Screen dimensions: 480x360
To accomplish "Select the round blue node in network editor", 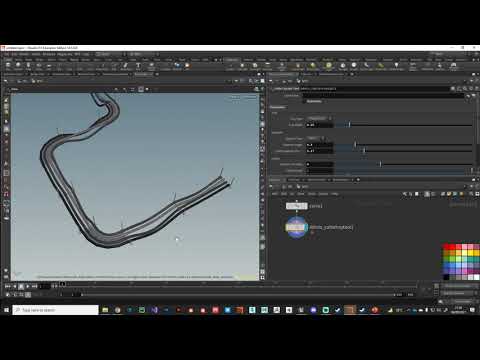I will 296,227.
